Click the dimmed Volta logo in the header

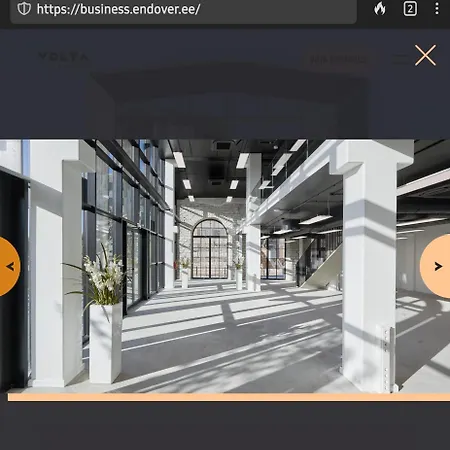coord(64,58)
